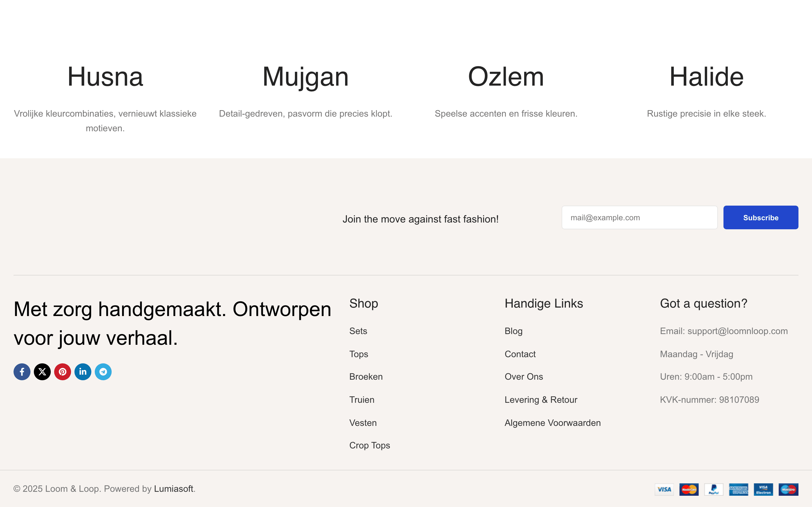The height and width of the screenshot is (507, 812).
Task: Click the Mastercard payment icon
Action: [x=689, y=489]
